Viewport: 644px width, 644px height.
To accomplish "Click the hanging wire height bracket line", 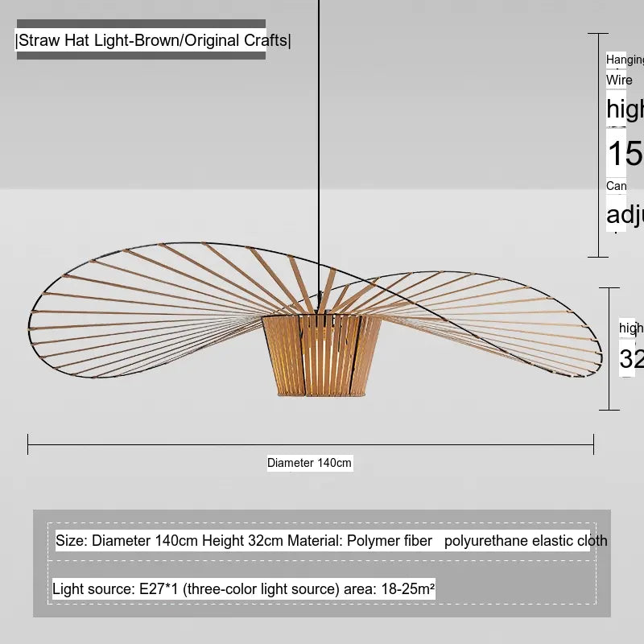I will [597, 145].
